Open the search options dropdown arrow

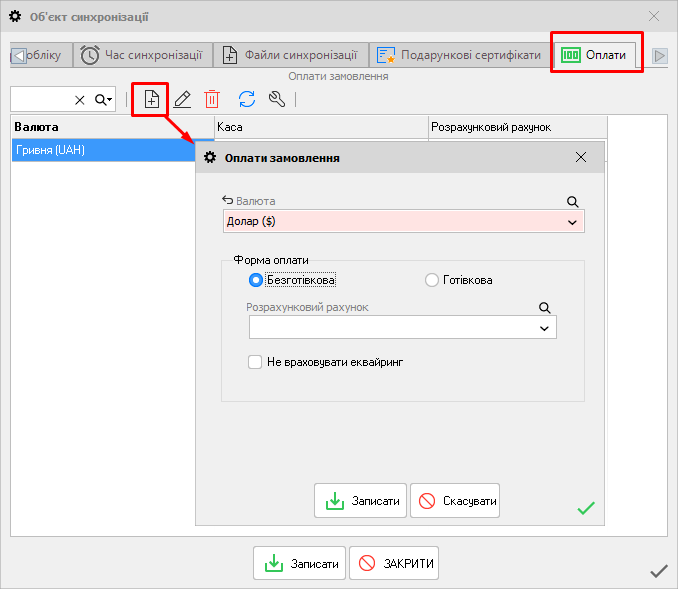[104, 100]
